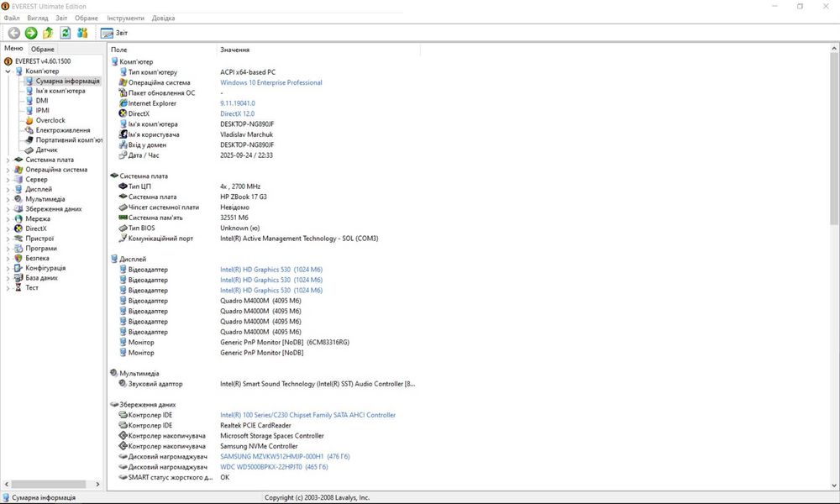Screen dimensions: 840x504
Task: Open the Вигляд menu
Action: tap(38, 18)
